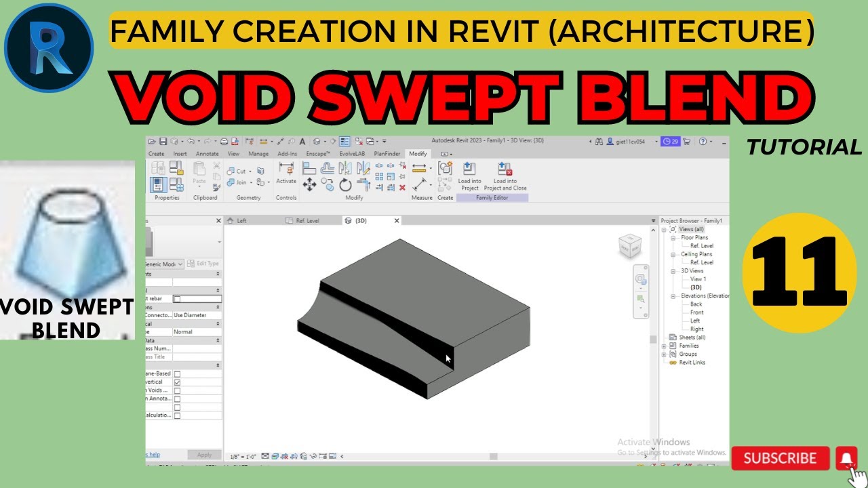Image resolution: width=868 pixels, height=488 pixels.
Task: Expand the Groups tree node
Action: click(665, 354)
